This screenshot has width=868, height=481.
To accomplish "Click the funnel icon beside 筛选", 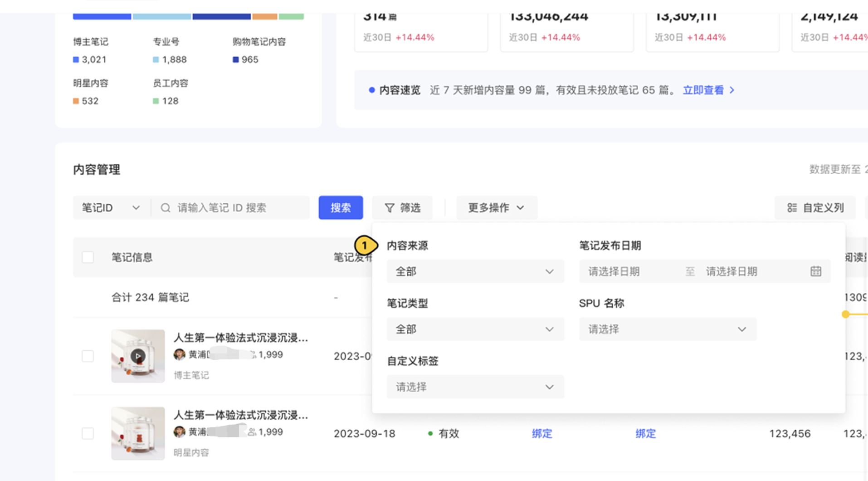I will pos(389,208).
